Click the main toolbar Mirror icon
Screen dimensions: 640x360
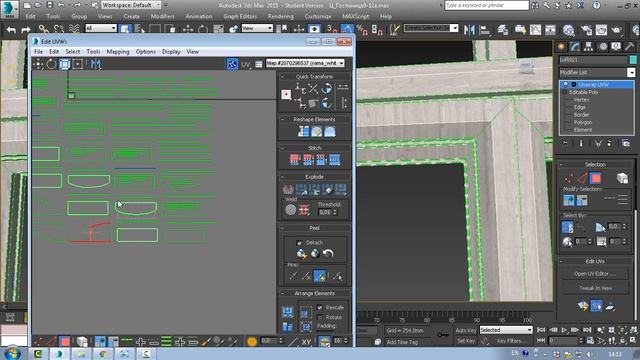(469, 29)
